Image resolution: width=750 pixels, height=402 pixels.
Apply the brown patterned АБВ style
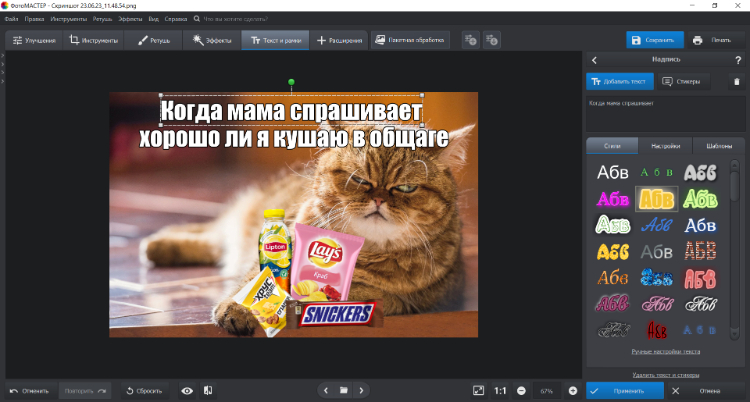(700, 251)
